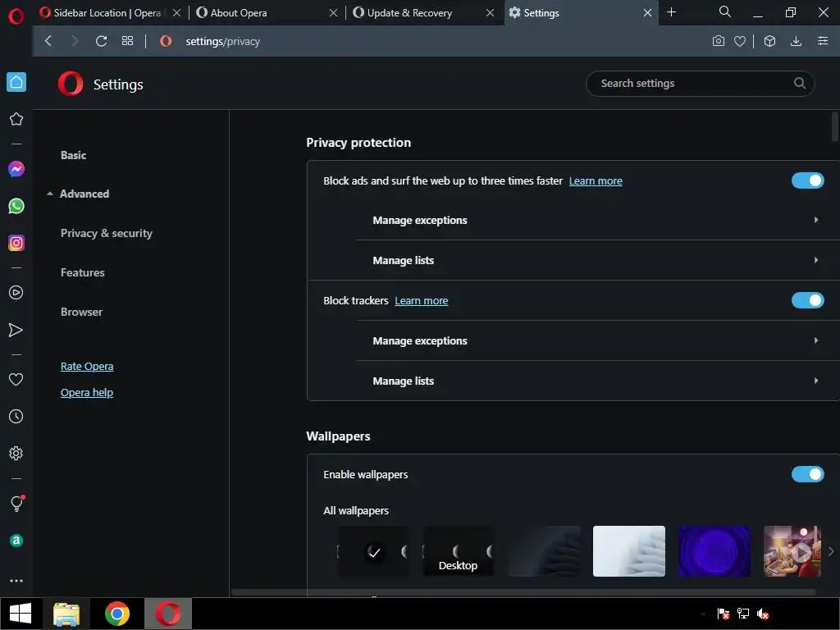Show next wallpapers with right arrow

point(831,551)
